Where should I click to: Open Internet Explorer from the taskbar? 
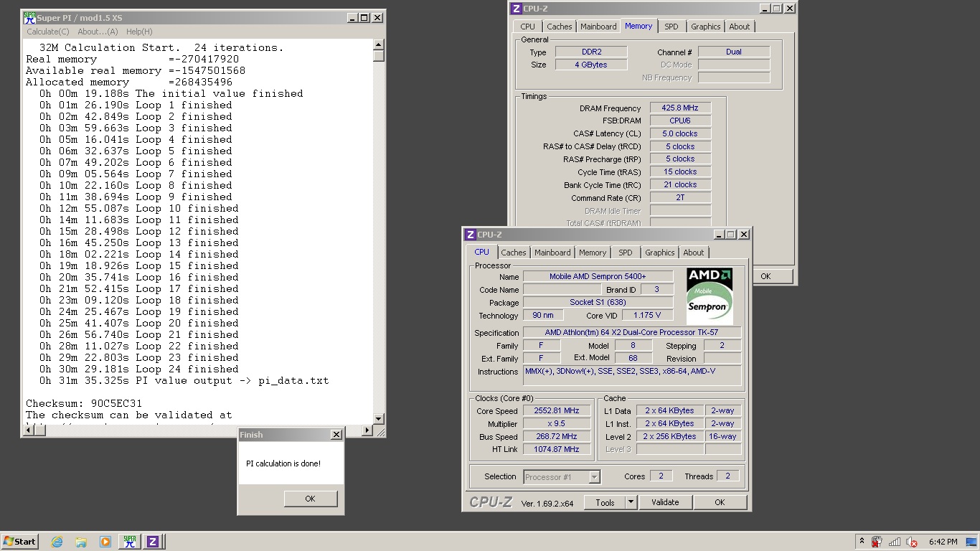point(57,542)
